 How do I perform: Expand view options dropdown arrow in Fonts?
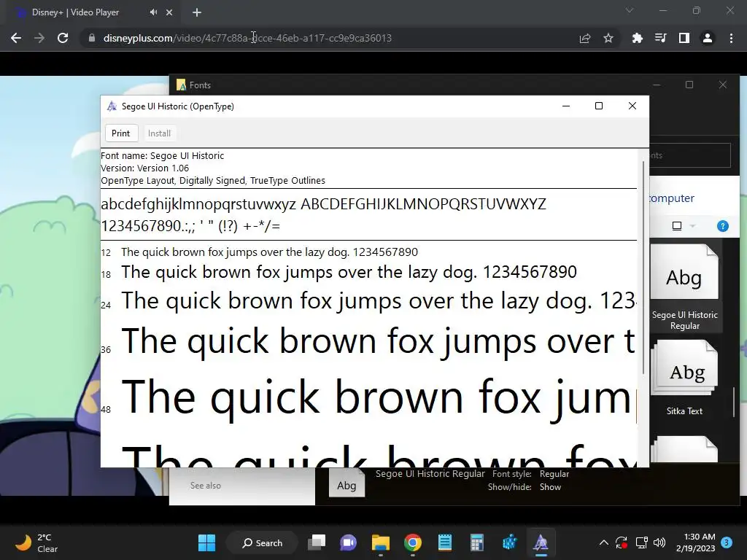tap(693, 226)
